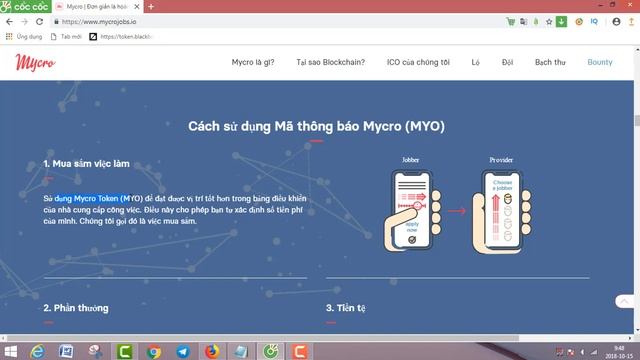
Task: Select the Lộ menu item
Action: pyautogui.click(x=476, y=62)
